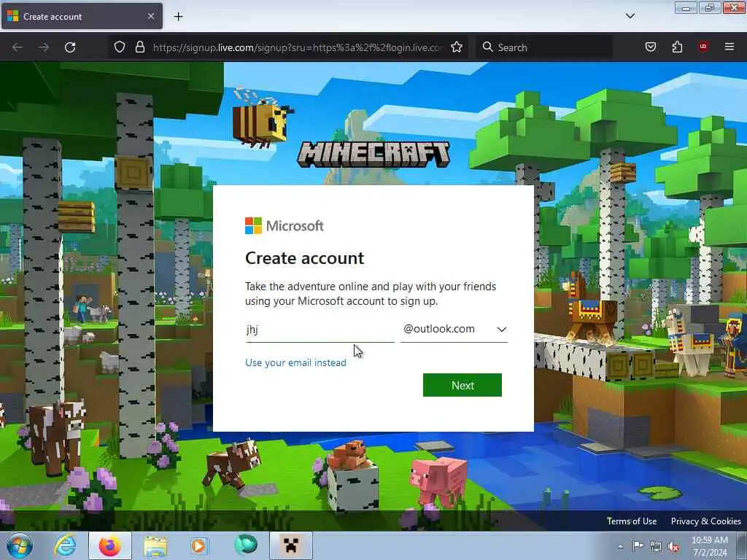Expand the @outlook.com domain dropdown
Screen dimensions: 747x560
click(x=454, y=330)
